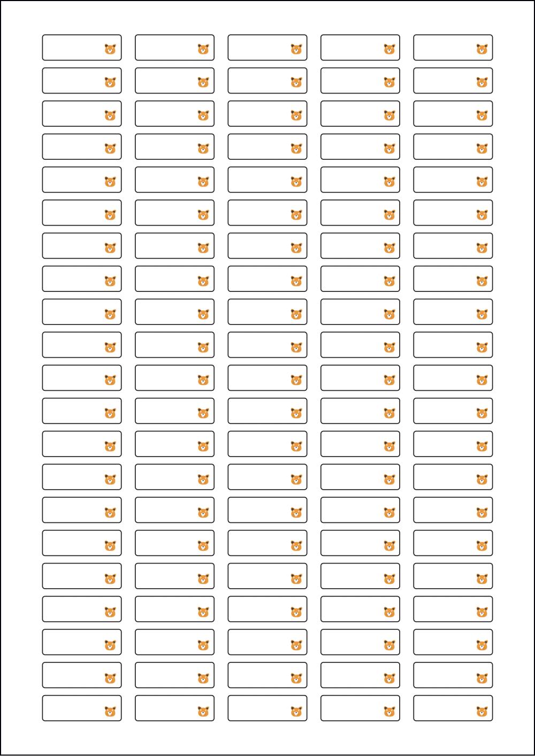This screenshot has width=535, height=756.
Task: Click bear icon in second-to-last row, fourth column
Action: click(389, 678)
